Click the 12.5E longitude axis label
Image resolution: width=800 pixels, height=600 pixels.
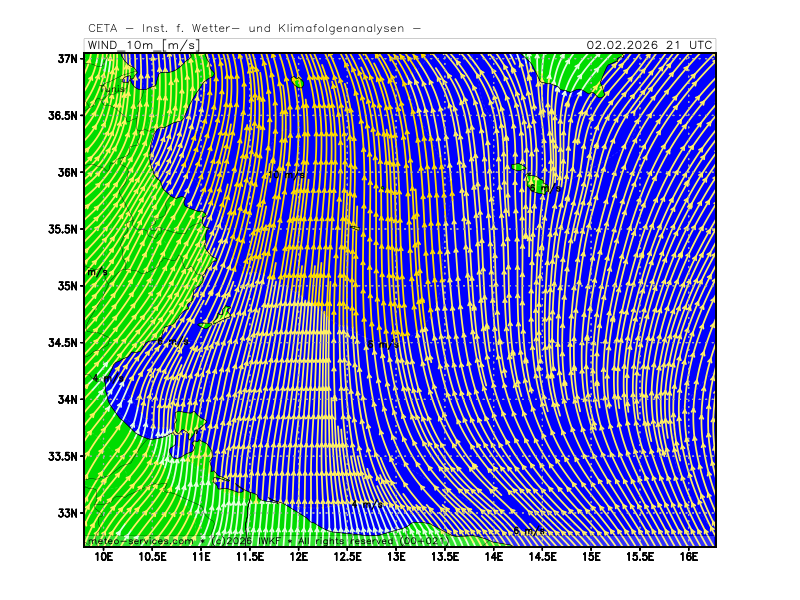click(347, 556)
